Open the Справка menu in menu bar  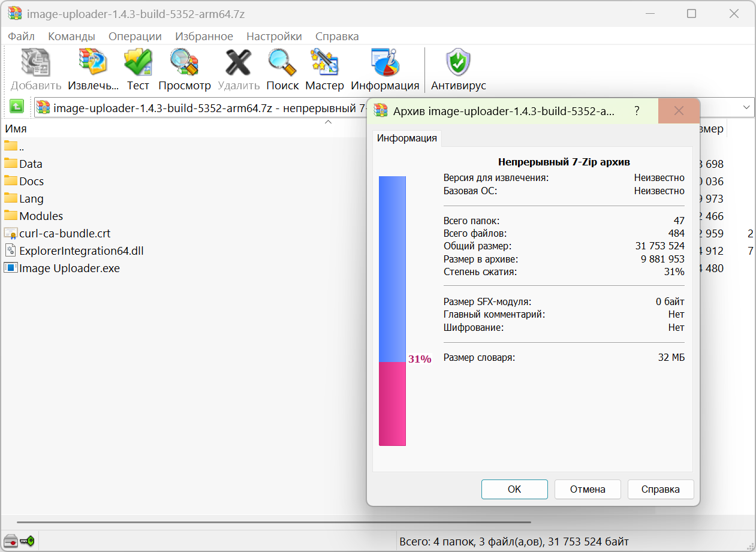(x=337, y=37)
